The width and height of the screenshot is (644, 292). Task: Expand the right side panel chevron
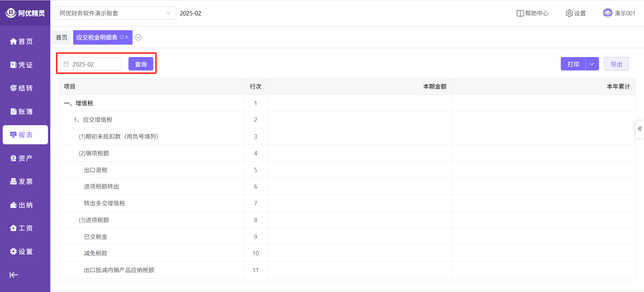tap(640, 129)
